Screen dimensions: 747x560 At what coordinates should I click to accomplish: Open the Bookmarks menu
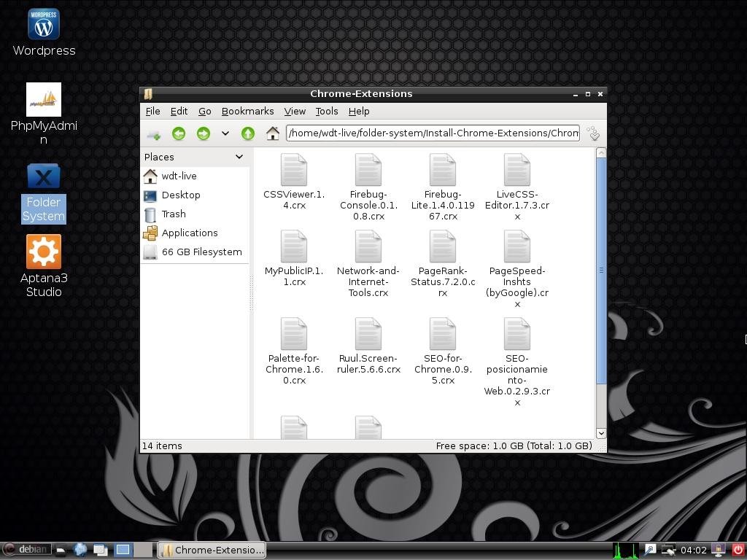click(x=247, y=112)
